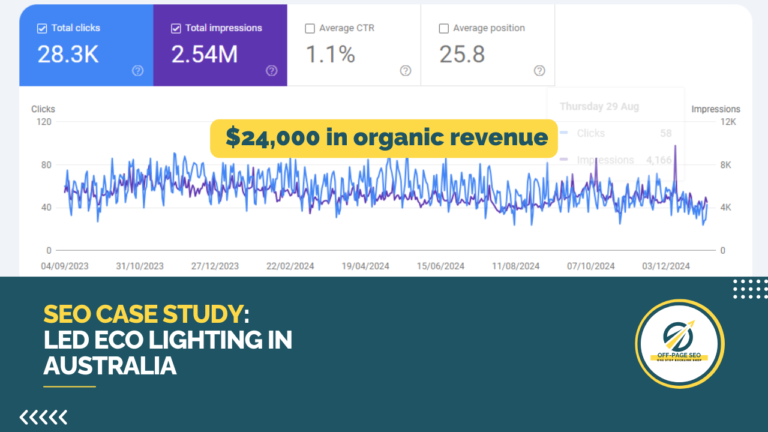
Task: Select the 28.3K total clicks value
Action: (68, 54)
